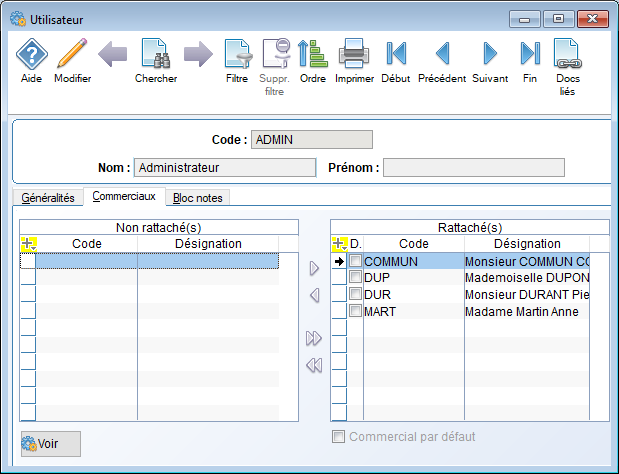Open column chooser in Non rattaché(s) grid
The height and width of the screenshot is (474, 619).
28,244
